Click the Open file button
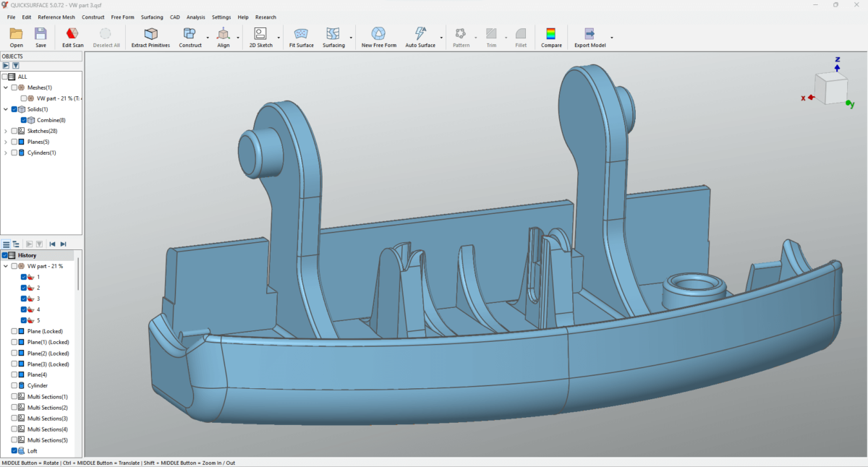This screenshot has width=868, height=467. 16,34
